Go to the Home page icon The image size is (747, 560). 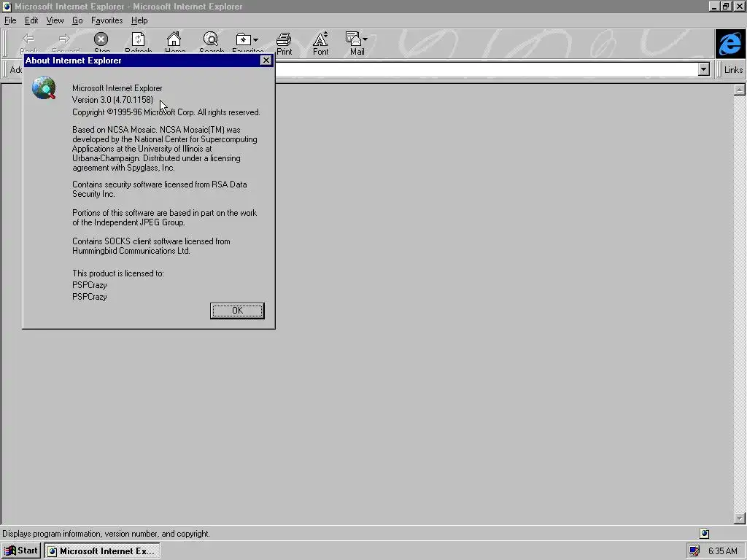coord(174,39)
